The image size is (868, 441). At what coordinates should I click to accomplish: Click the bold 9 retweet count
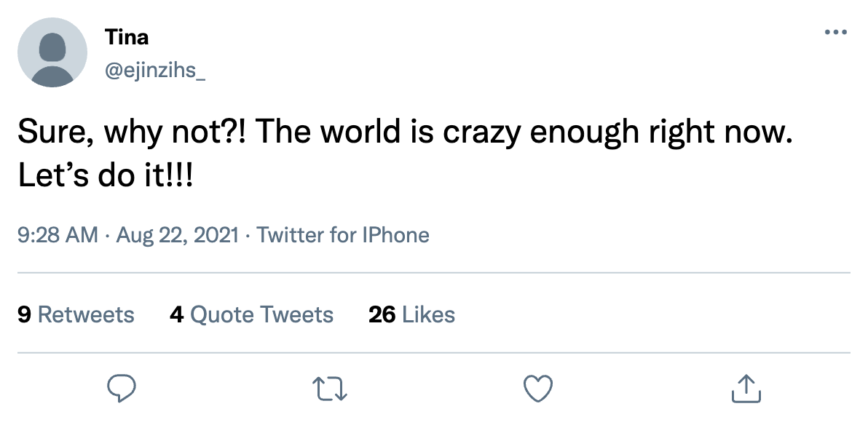23,314
